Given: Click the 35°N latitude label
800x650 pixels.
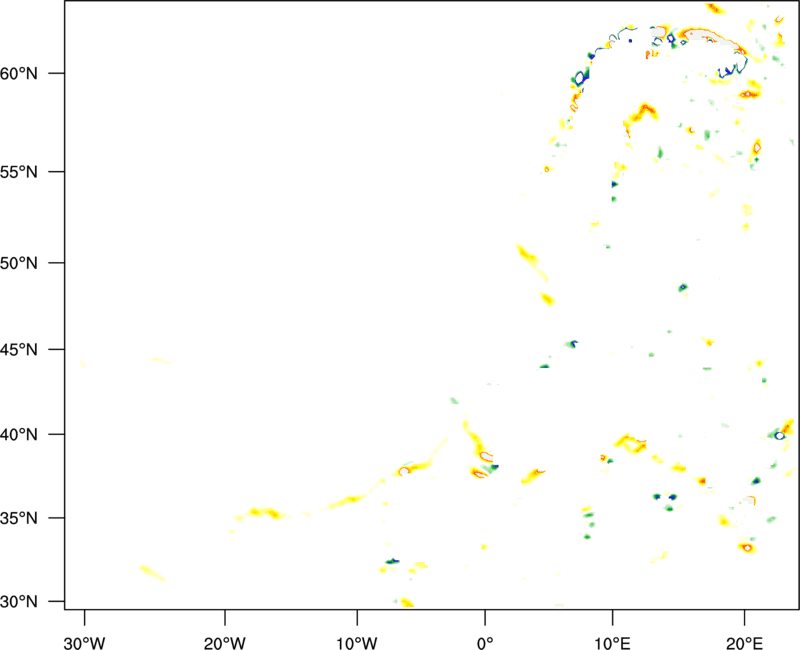Looking at the screenshot, I should (19, 518).
